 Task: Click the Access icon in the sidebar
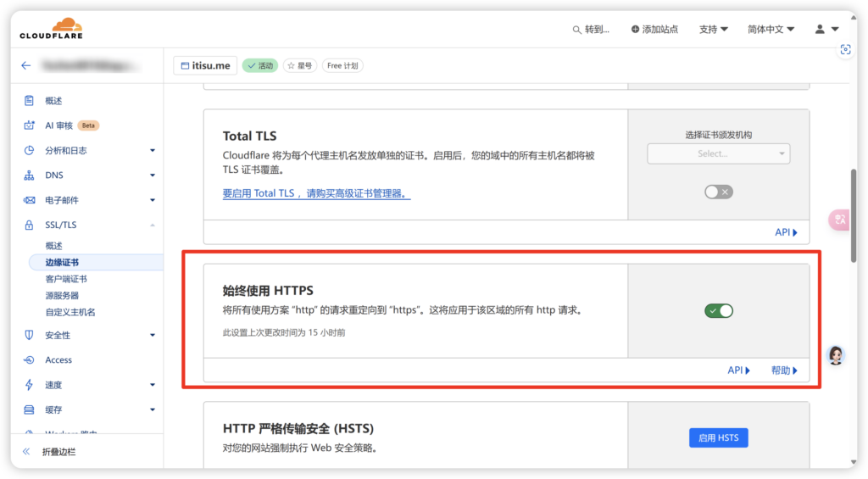[x=29, y=360]
